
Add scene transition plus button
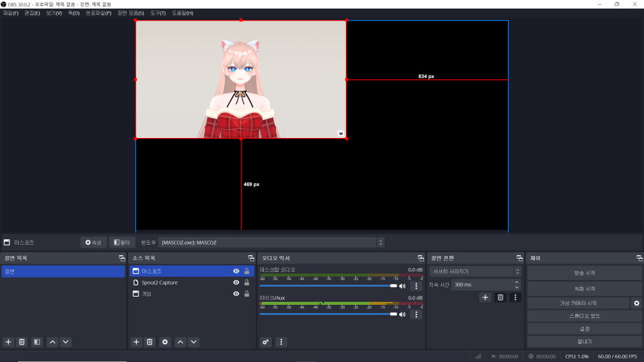[485, 297]
